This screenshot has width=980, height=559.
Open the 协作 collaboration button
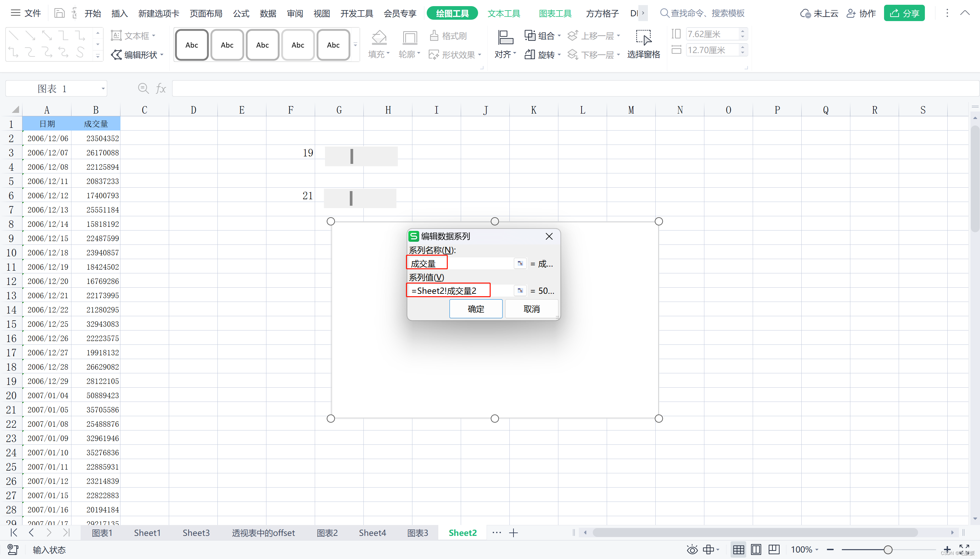pyautogui.click(x=861, y=14)
